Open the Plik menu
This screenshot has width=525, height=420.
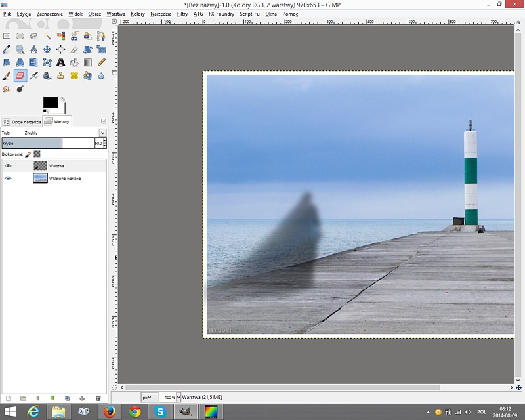click(7, 14)
